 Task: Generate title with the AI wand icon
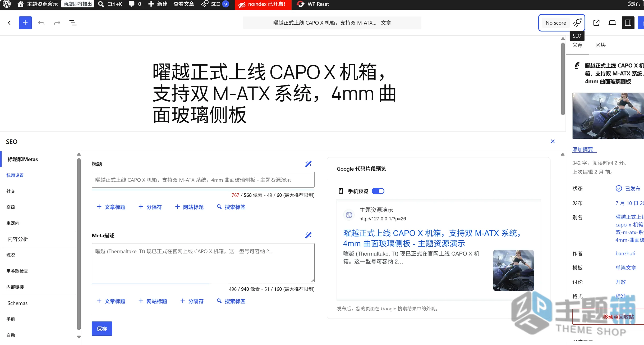[x=308, y=164]
